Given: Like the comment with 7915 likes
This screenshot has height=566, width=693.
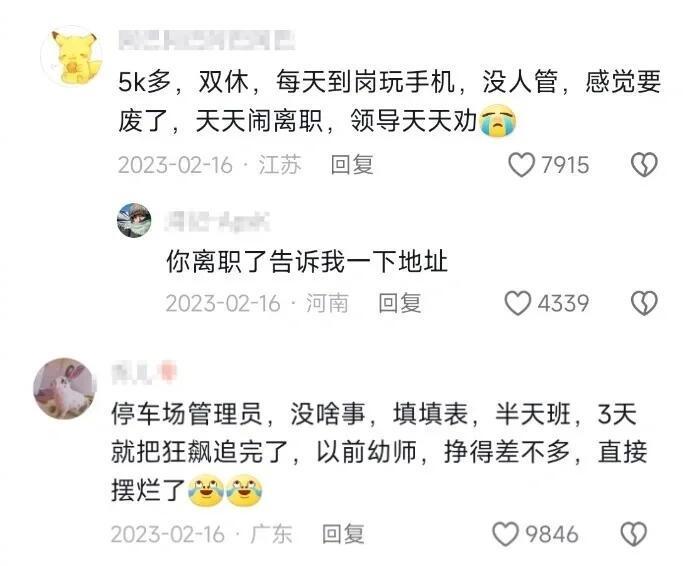Looking at the screenshot, I should [522, 165].
